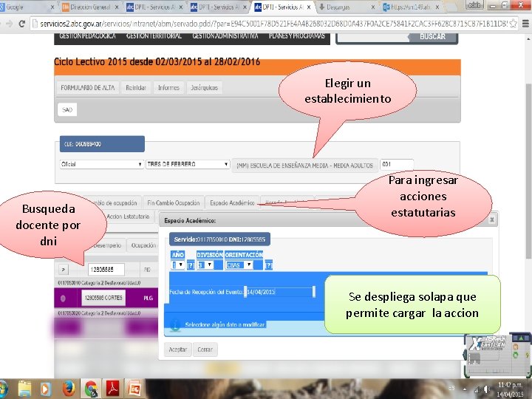Open the ORIENTACIÓN dropdown showing CBAS
532x399 pixels.
coord(239,265)
